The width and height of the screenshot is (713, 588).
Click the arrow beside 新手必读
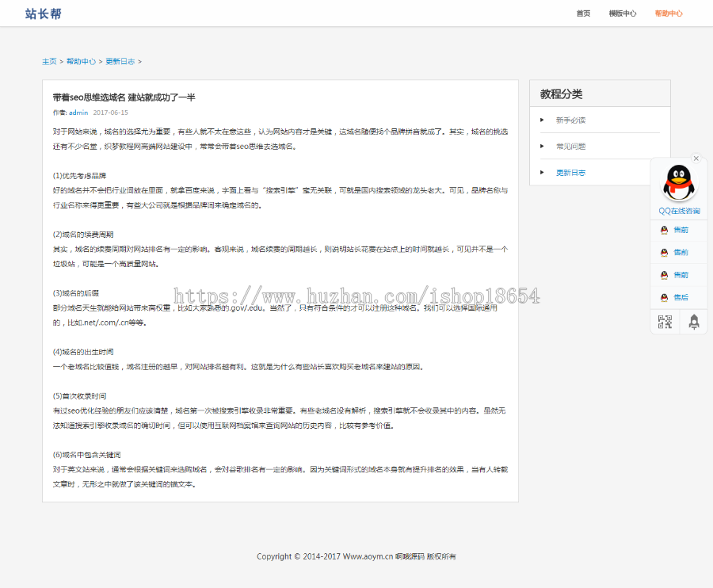coord(542,120)
